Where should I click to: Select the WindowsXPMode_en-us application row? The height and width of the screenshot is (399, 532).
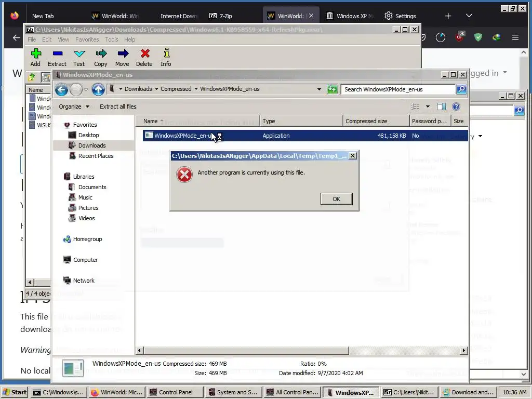305,136
